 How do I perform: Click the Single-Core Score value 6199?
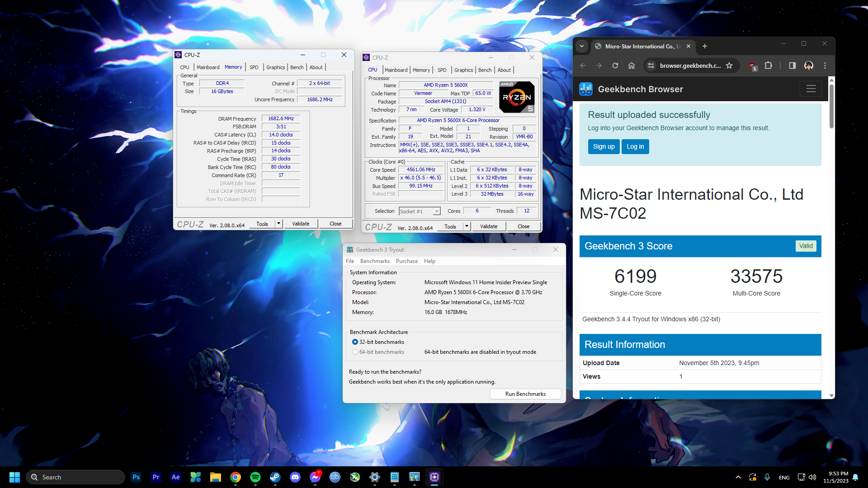pos(635,276)
